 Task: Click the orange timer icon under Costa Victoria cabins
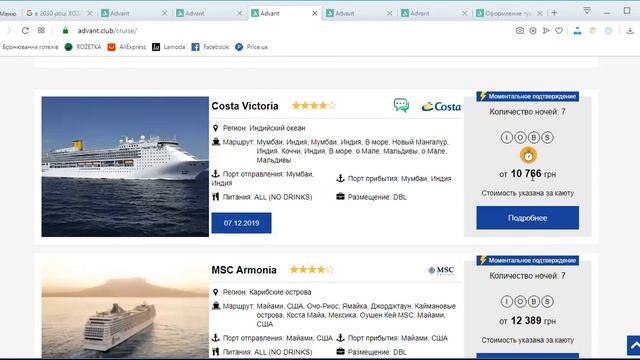point(528,156)
